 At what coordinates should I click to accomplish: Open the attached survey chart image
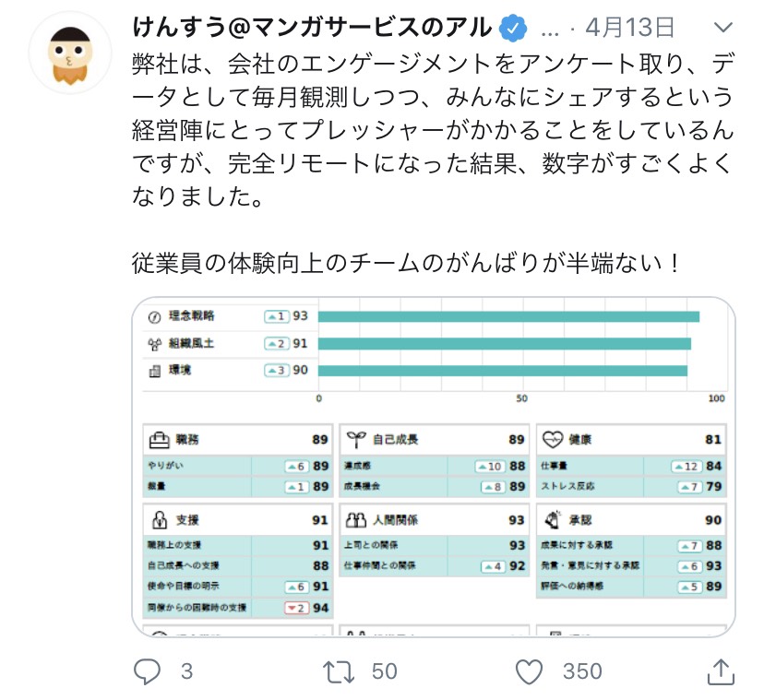433,467
